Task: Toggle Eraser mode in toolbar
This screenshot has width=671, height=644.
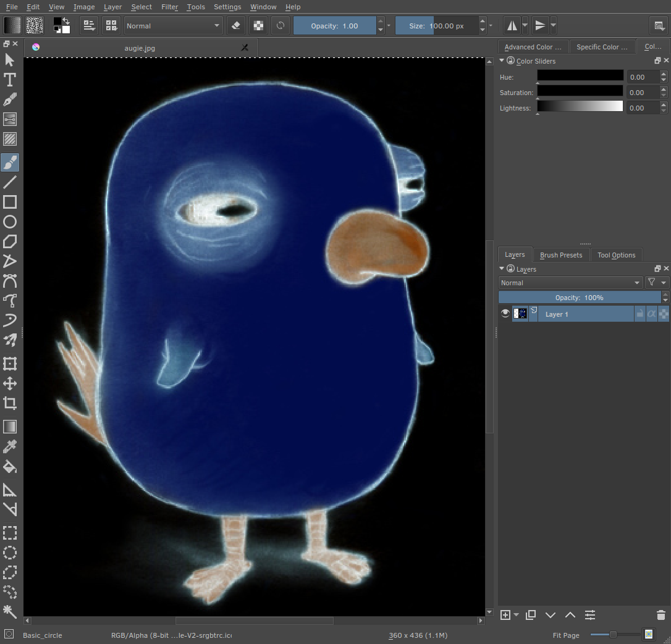Action: coord(236,26)
